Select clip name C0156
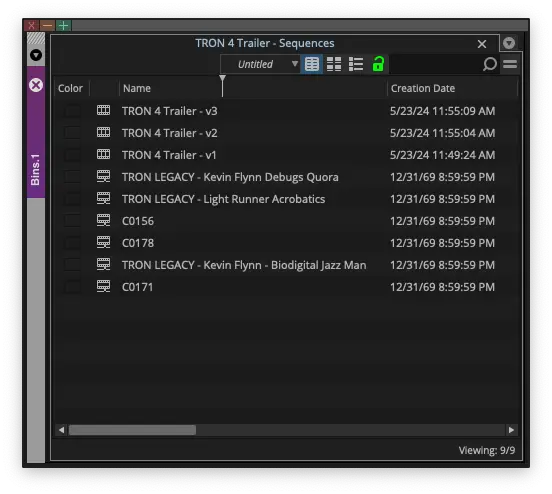This screenshot has height=494, width=552. pyautogui.click(x=138, y=221)
